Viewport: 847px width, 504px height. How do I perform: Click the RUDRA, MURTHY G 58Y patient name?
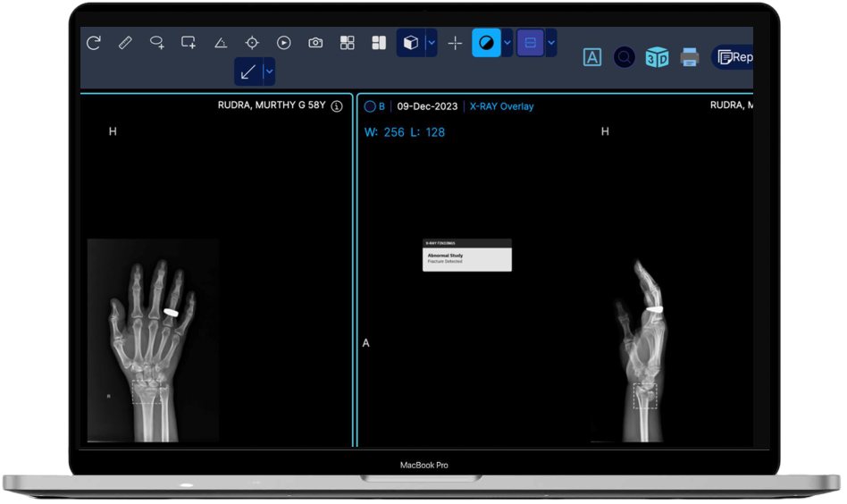pyautogui.click(x=272, y=105)
